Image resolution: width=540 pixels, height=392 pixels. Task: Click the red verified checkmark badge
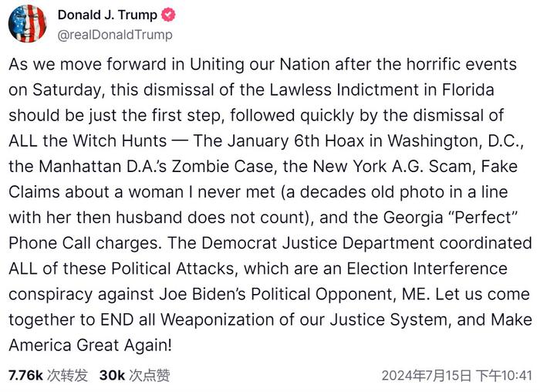(x=169, y=15)
